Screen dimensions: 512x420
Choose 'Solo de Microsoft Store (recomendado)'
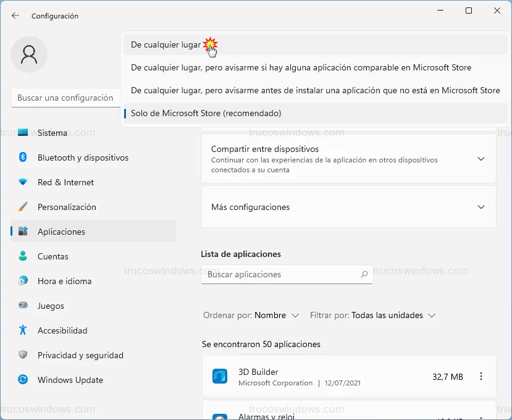(x=206, y=113)
